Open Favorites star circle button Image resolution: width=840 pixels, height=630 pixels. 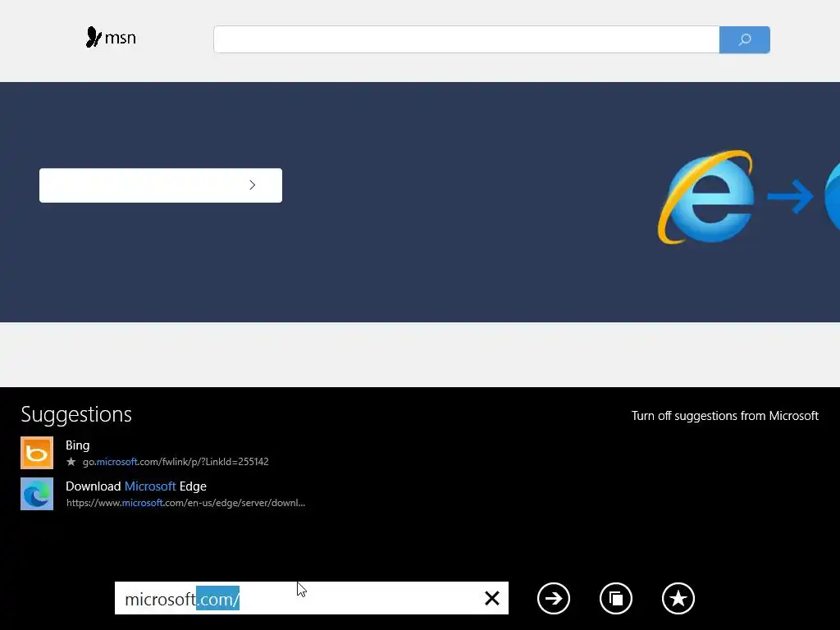pyautogui.click(x=678, y=598)
